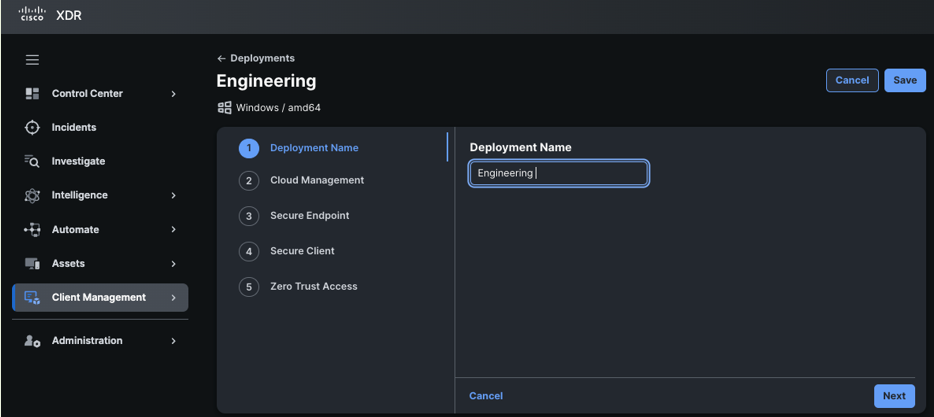Go to Cloud Management step

tap(317, 180)
